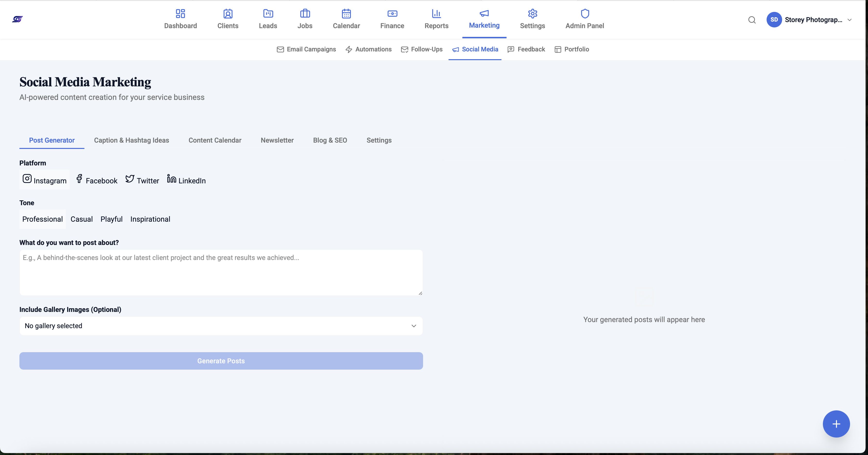Viewport: 868px width, 455px height.
Task: Choose the Inspirational tone option
Action: click(x=150, y=219)
